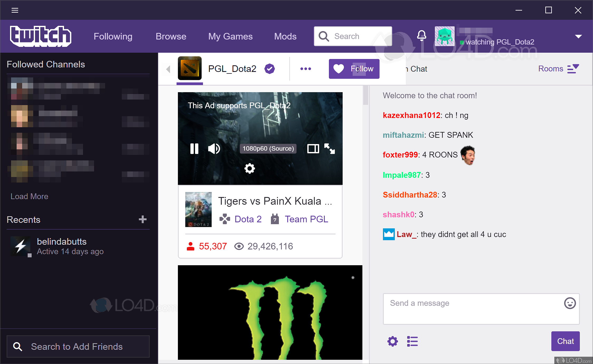Mute the stream volume

[x=214, y=149]
